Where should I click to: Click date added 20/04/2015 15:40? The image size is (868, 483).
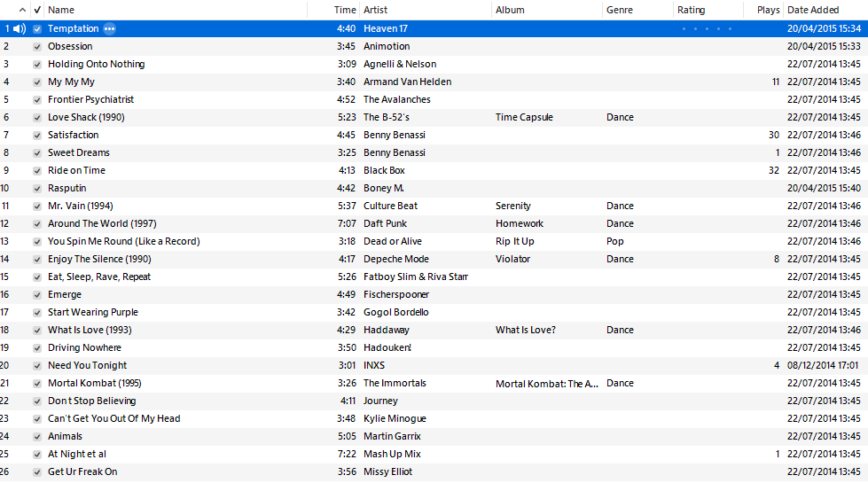coord(824,188)
